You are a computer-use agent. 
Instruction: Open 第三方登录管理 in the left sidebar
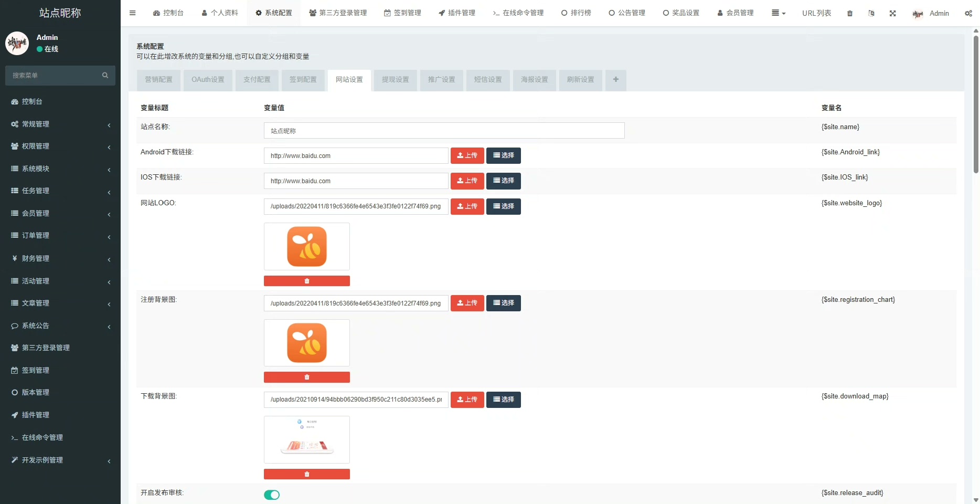pos(60,348)
